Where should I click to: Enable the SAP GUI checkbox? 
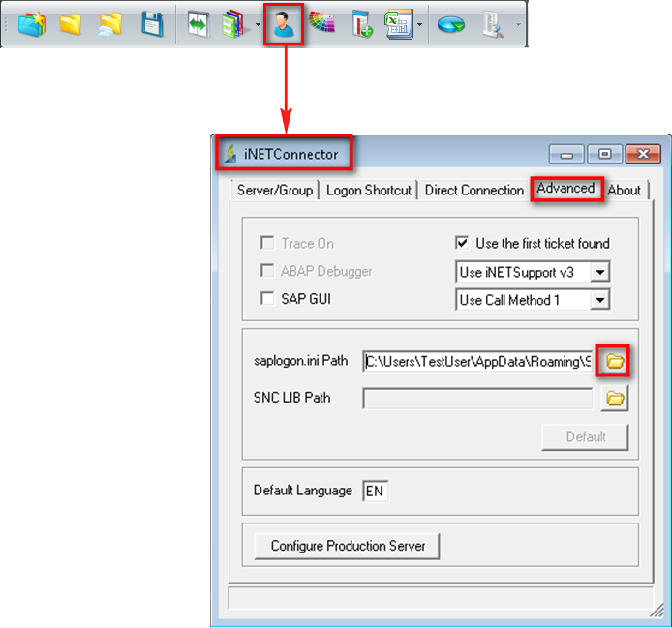[x=267, y=300]
